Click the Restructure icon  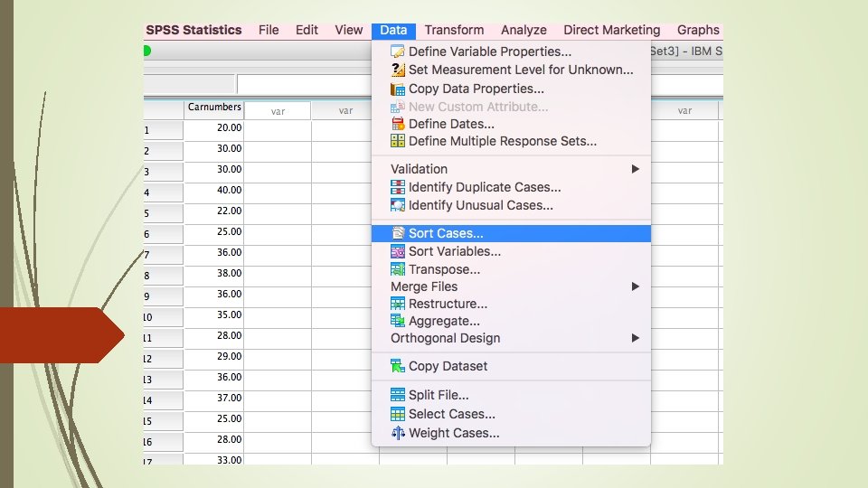coord(398,304)
